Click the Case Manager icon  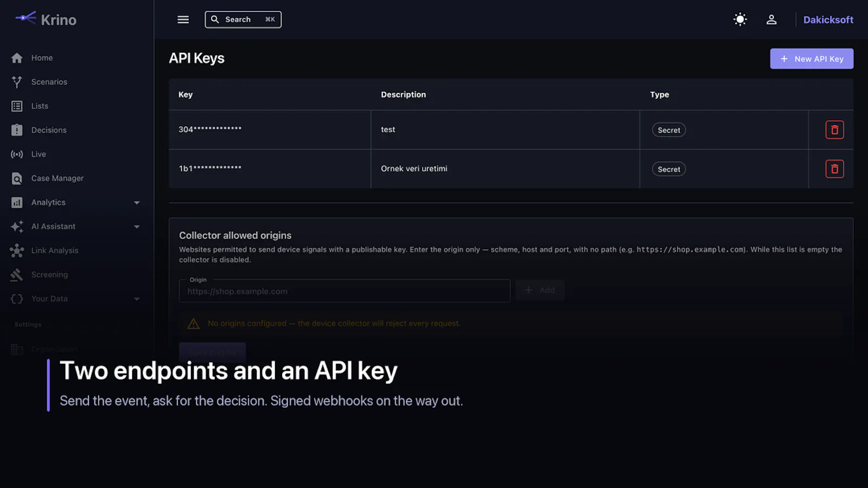tap(17, 178)
